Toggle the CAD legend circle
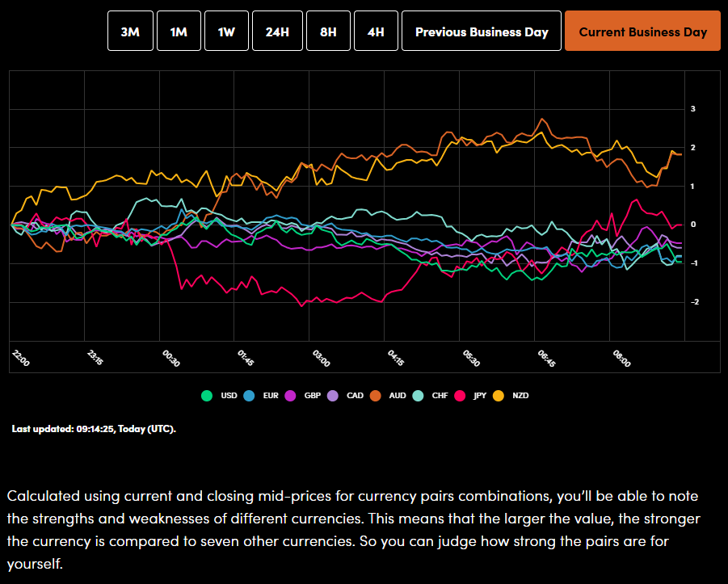The width and height of the screenshot is (728, 584). click(x=333, y=396)
